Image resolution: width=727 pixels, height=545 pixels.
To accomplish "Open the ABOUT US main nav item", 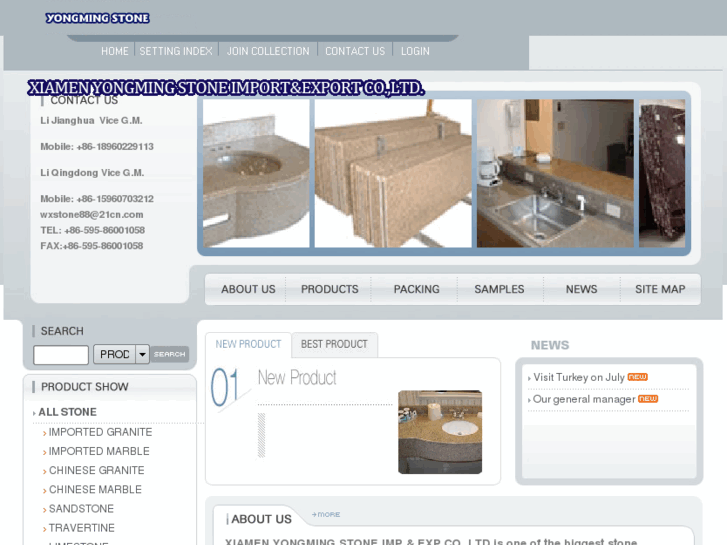I will (x=248, y=289).
